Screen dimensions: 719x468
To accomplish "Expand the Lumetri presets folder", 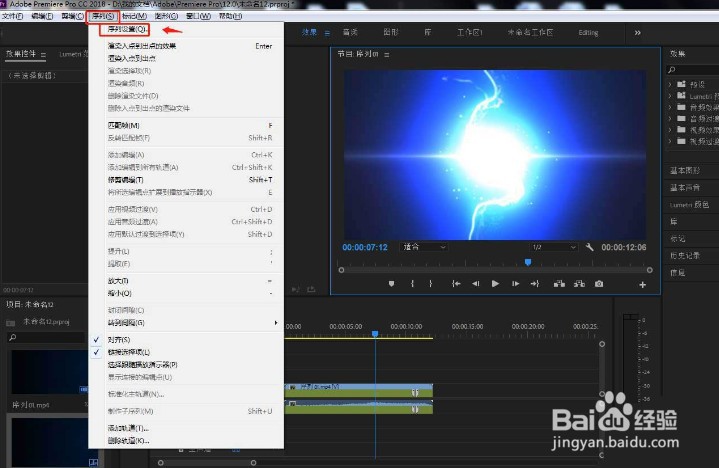I will tap(670, 96).
